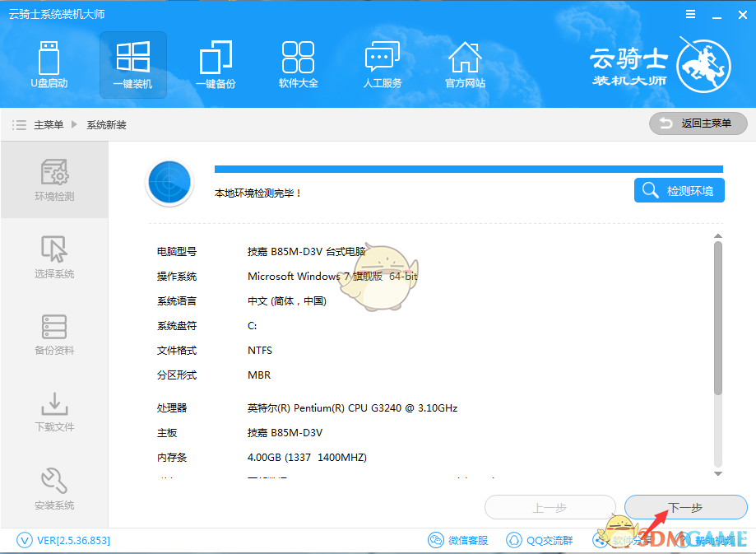This screenshot has height=554, width=756.
Task: Open the 安装系统 sidebar step
Action: [x=54, y=488]
